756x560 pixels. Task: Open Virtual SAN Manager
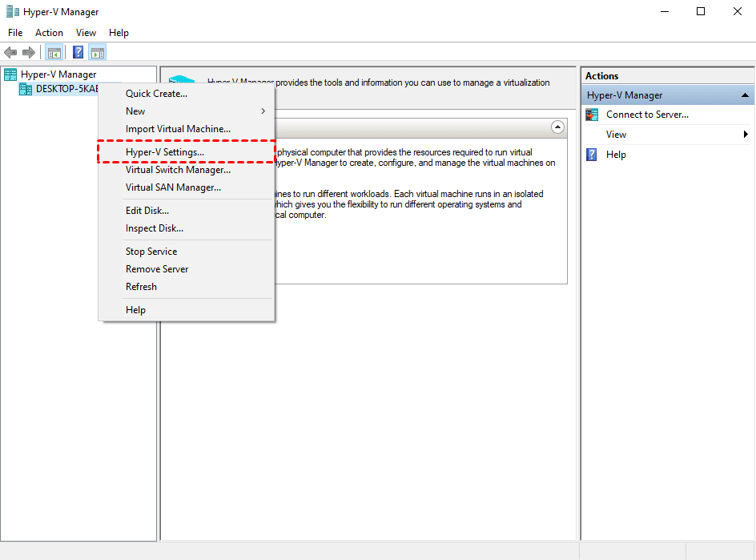186,187
